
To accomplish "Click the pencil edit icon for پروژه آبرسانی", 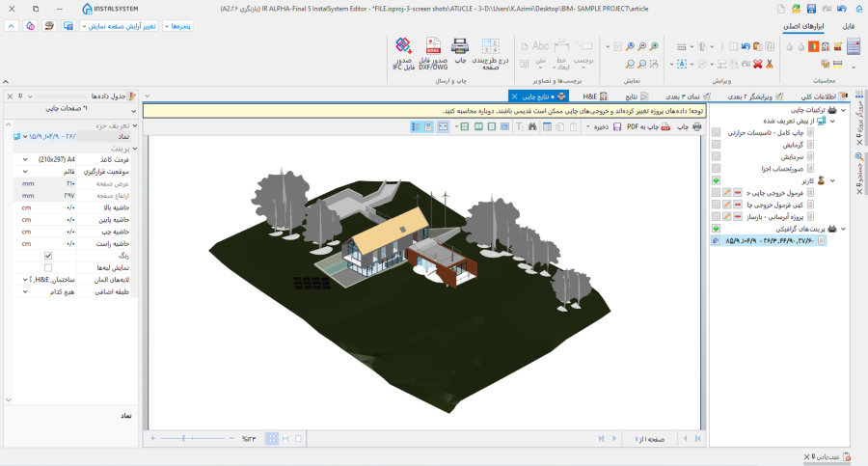I will 727,217.
